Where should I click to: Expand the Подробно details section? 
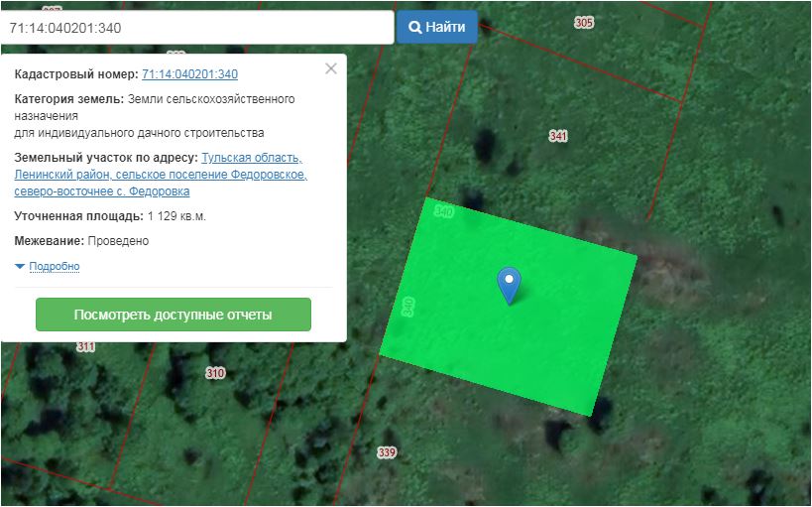54,266
